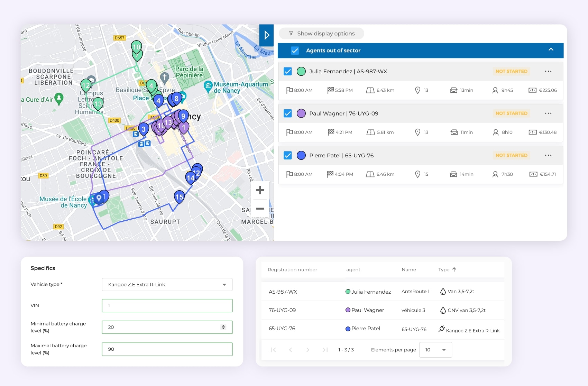Go to the next page of vehicles
Image resolution: width=588 pixels, height=386 pixels.
[x=307, y=350]
